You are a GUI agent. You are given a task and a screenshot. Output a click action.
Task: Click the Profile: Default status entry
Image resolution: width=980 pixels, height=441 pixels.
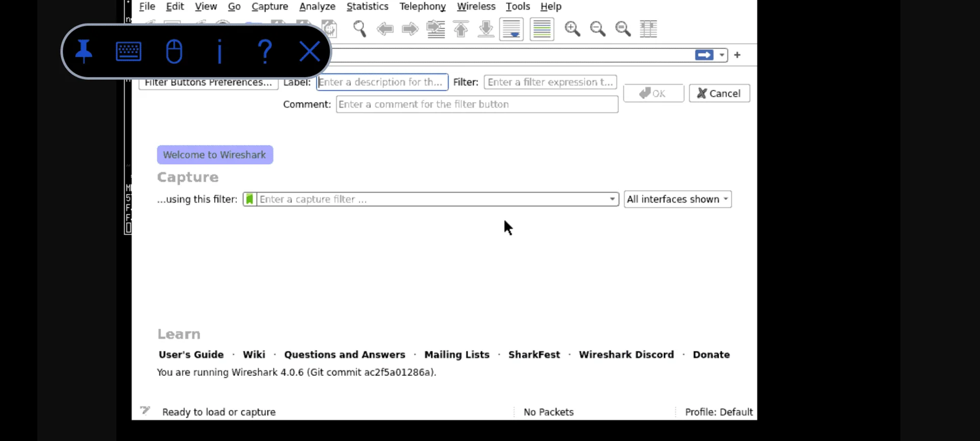tap(719, 412)
